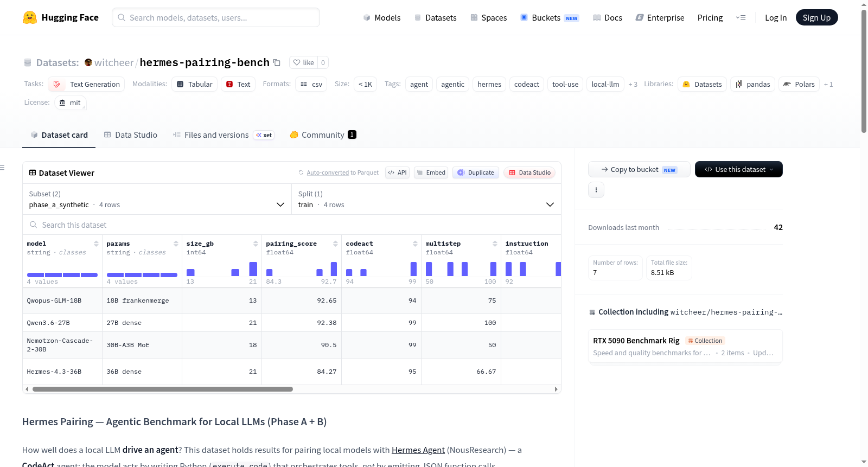Open the RTX 5090 Benchmark Rig collection

pyautogui.click(x=685, y=347)
